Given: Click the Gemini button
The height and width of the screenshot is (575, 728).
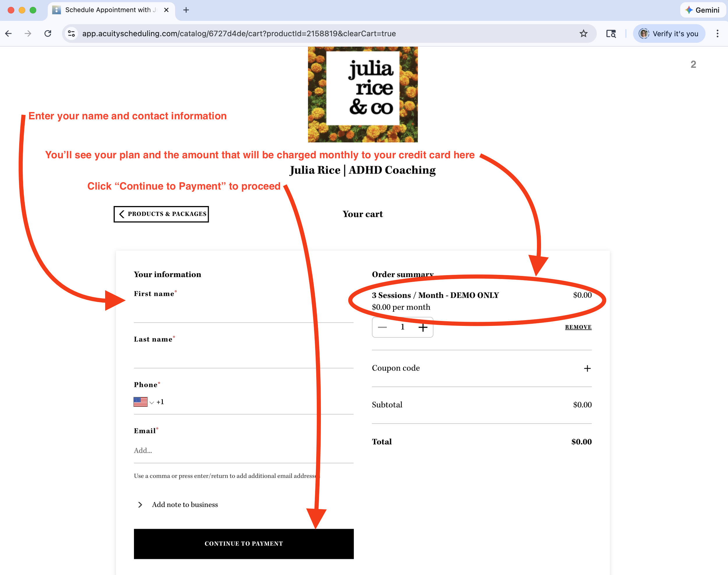Looking at the screenshot, I should [702, 10].
